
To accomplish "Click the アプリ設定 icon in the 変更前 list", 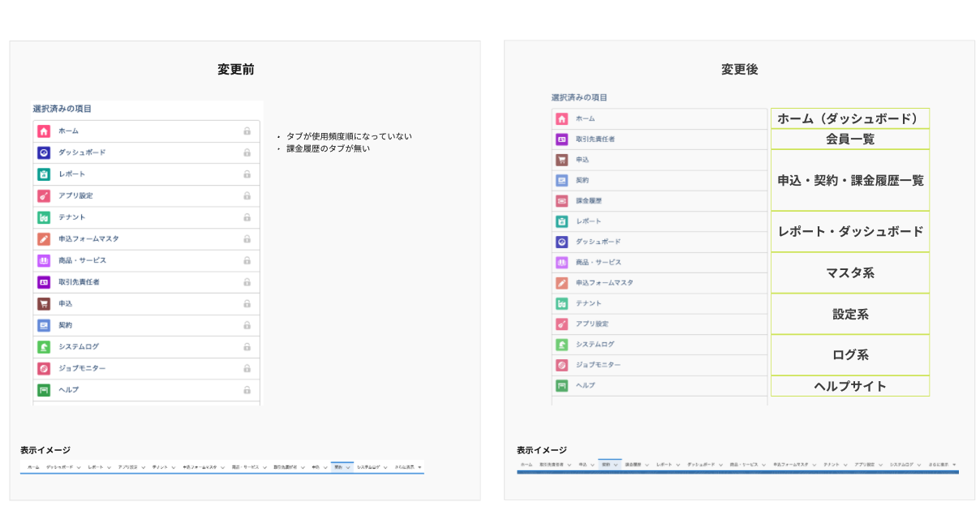I will 44,195.
